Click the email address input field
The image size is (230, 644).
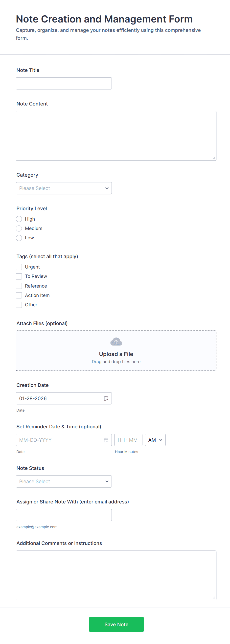[x=64, y=515]
